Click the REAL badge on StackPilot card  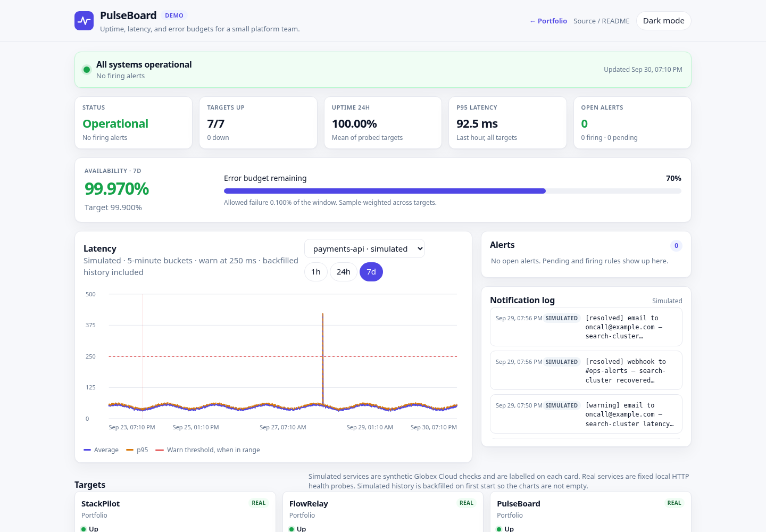coord(259,503)
